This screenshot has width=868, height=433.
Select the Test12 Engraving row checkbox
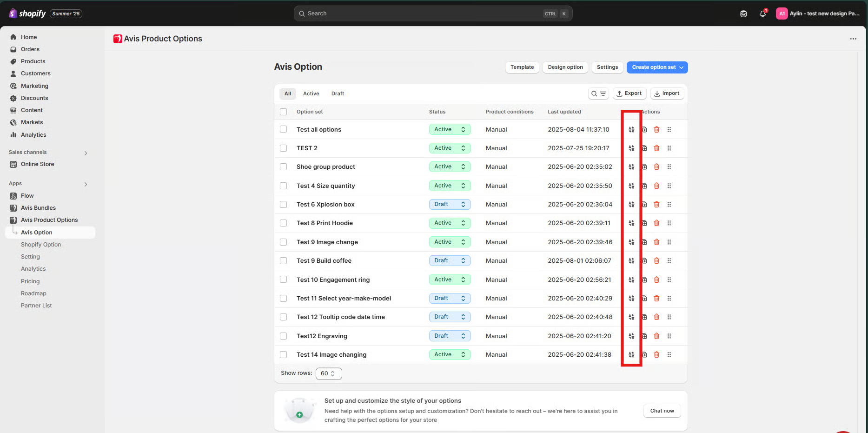click(283, 336)
